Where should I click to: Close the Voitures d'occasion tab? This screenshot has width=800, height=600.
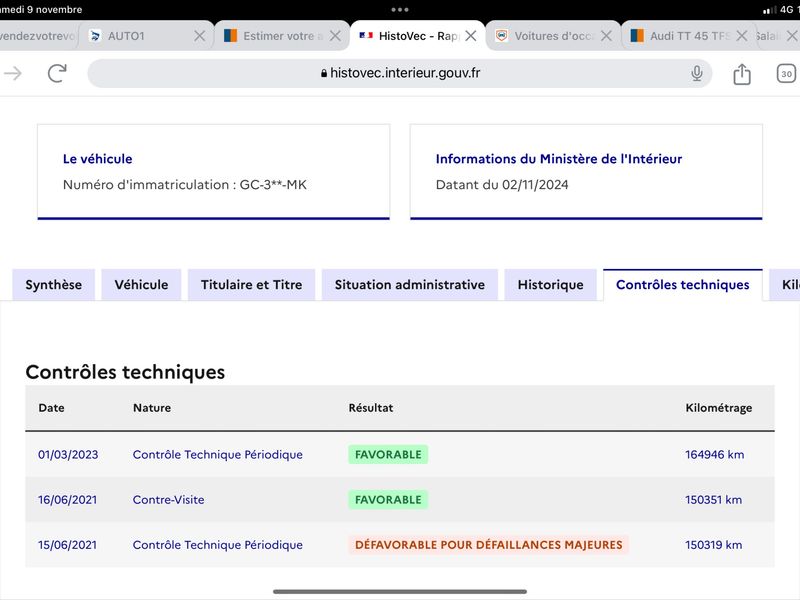click(x=606, y=36)
